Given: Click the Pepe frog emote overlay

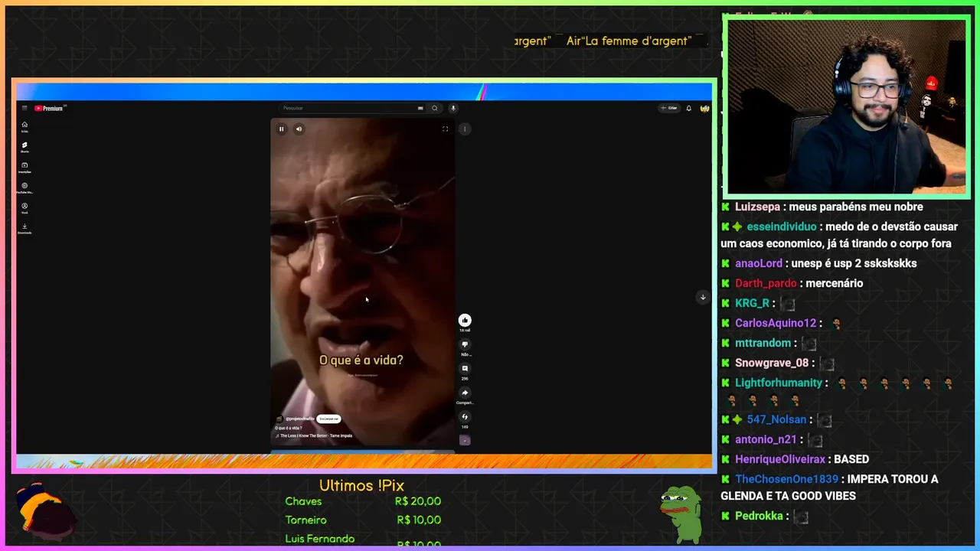Looking at the screenshot, I should (681, 514).
